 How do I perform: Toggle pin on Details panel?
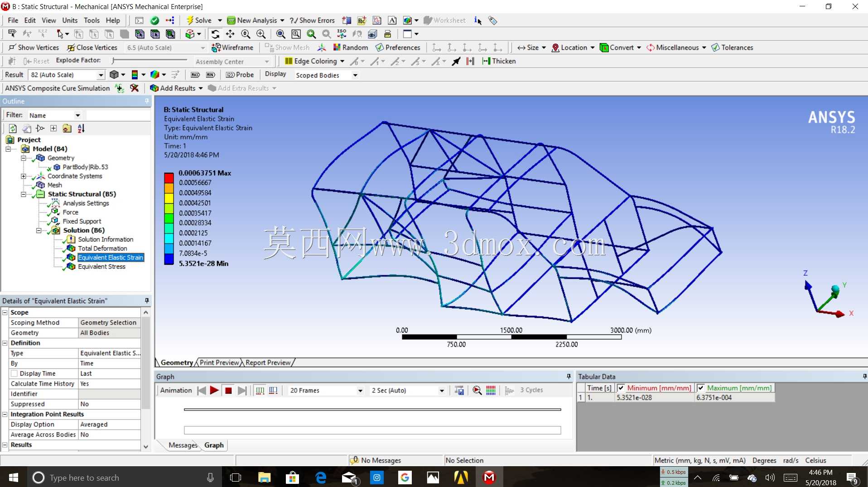147,301
